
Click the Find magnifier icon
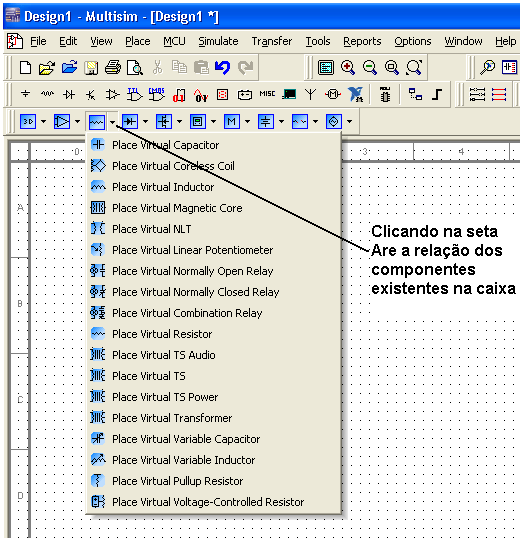coord(487,67)
